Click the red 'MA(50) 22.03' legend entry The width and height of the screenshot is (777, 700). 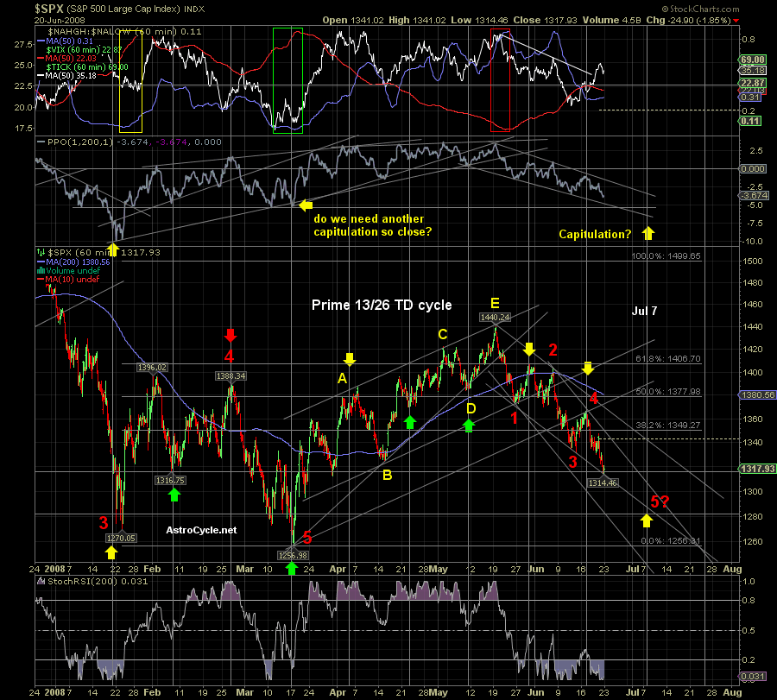point(66,59)
